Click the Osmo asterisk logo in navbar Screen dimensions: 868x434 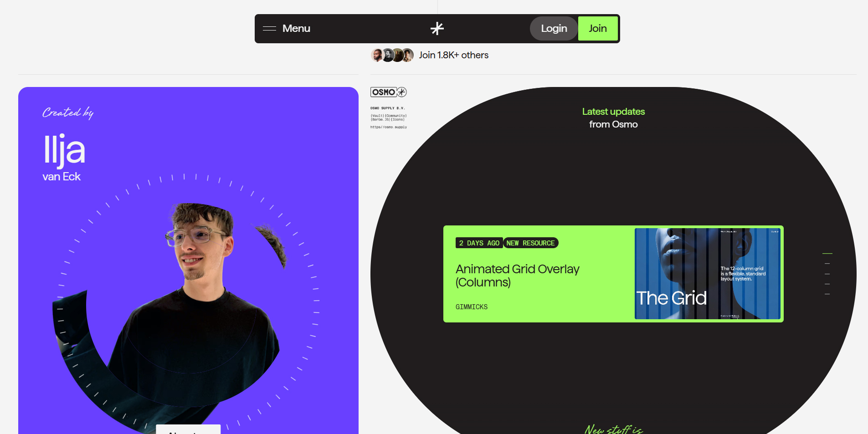(x=437, y=28)
